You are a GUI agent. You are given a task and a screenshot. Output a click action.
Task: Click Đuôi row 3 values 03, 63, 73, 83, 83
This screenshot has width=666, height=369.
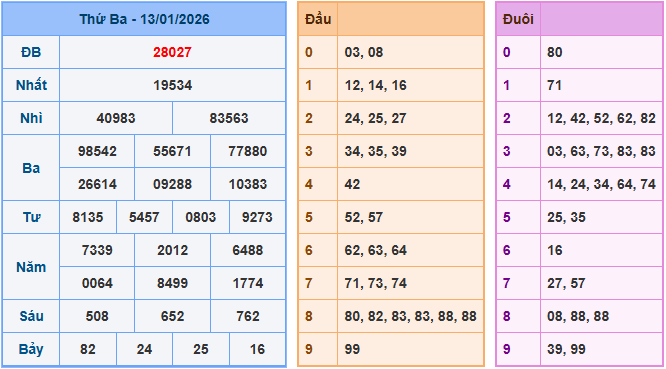click(601, 151)
